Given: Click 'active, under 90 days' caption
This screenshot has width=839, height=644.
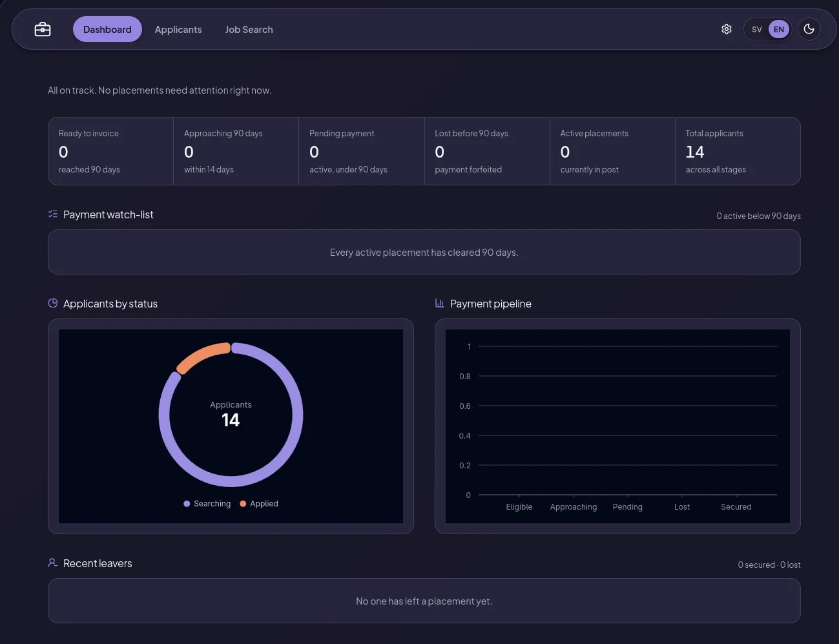Looking at the screenshot, I should click(348, 169).
